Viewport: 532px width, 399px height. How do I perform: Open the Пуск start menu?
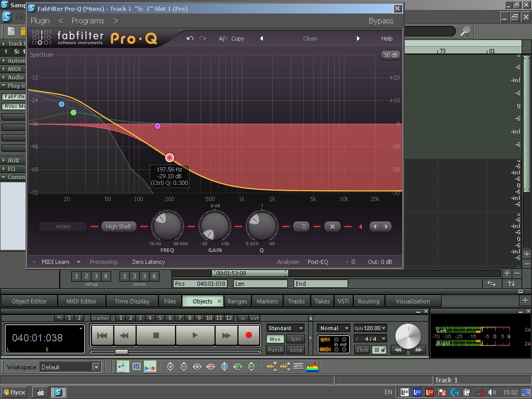pyautogui.click(x=14, y=392)
